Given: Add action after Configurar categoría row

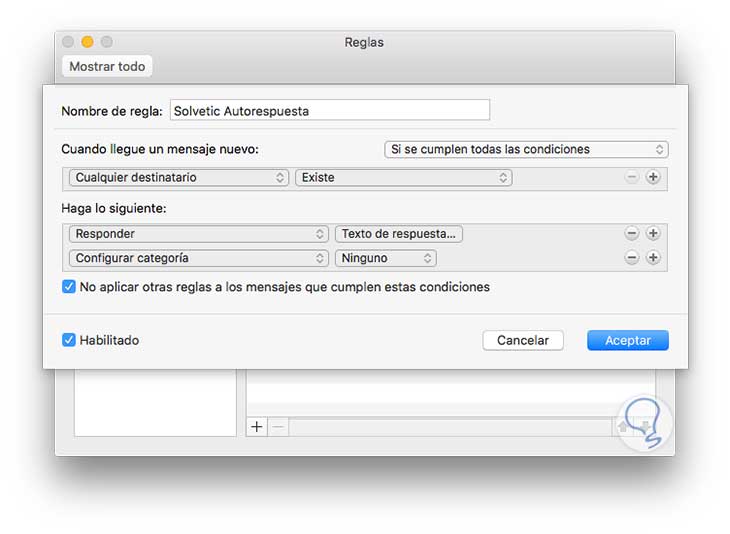Looking at the screenshot, I should click(x=653, y=258).
